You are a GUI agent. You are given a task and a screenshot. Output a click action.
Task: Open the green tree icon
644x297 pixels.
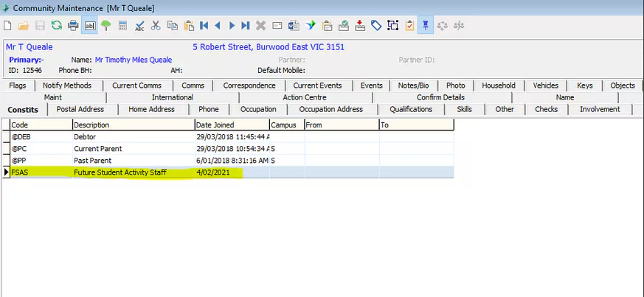tap(106, 26)
